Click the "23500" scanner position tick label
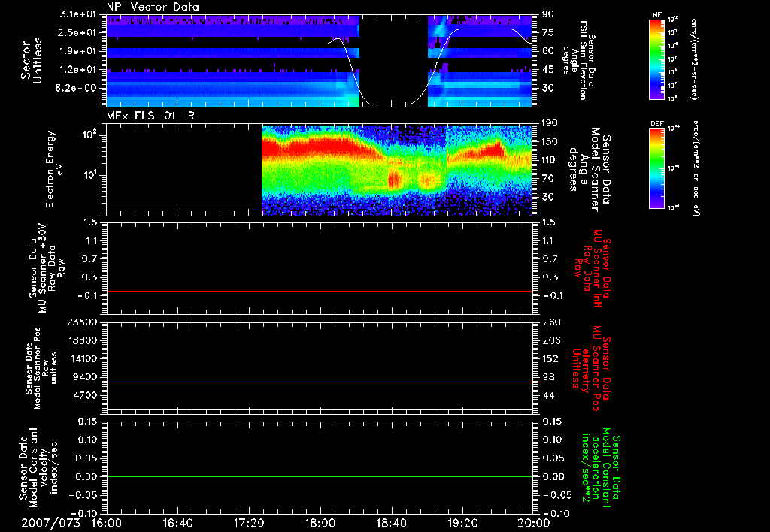Viewport: 770px width, 532px height. point(83,322)
